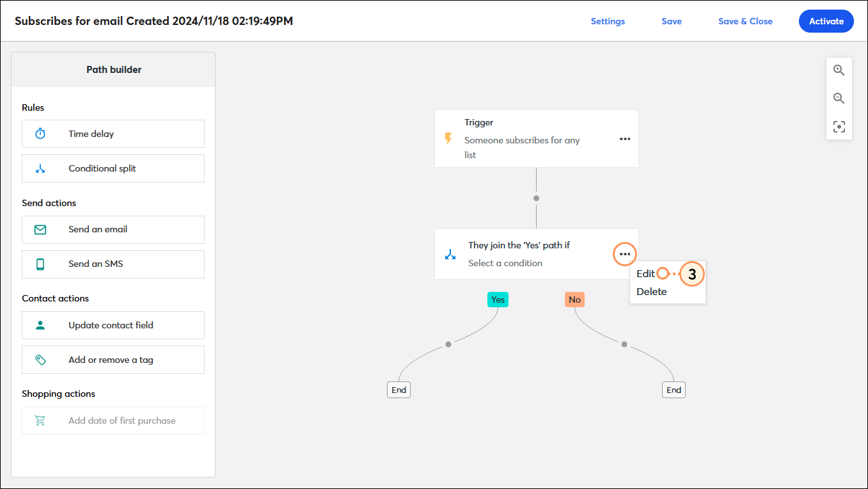Click the End node of the No path

pyautogui.click(x=674, y=390)
